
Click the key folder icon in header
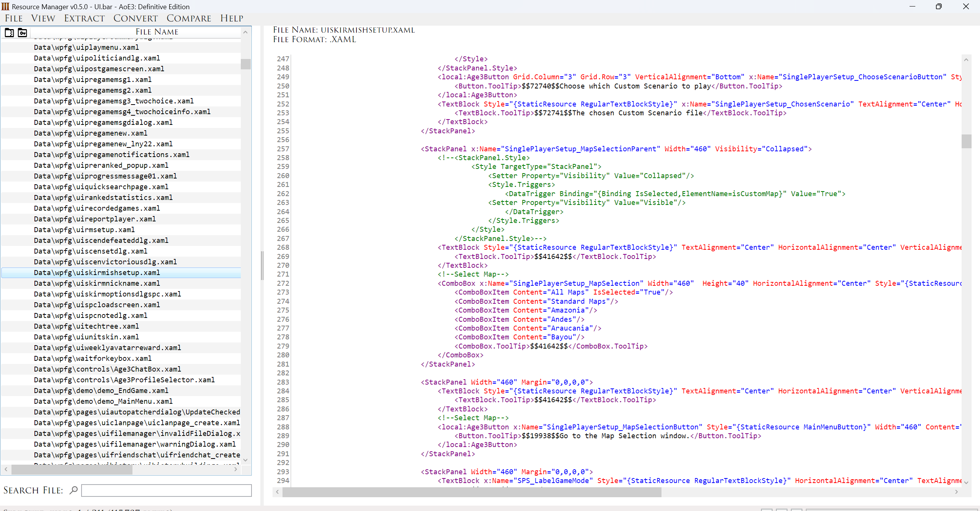coord(23,33)
